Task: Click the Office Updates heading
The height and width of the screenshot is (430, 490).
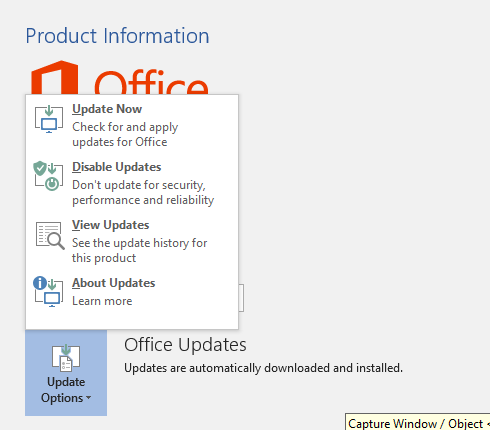Action: (x=185, y=345)
